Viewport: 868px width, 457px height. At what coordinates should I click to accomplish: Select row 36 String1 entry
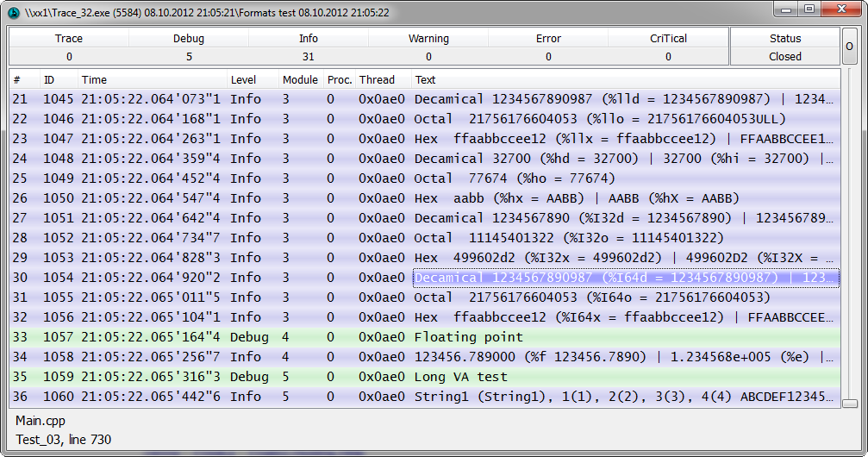tap(425, 397)
